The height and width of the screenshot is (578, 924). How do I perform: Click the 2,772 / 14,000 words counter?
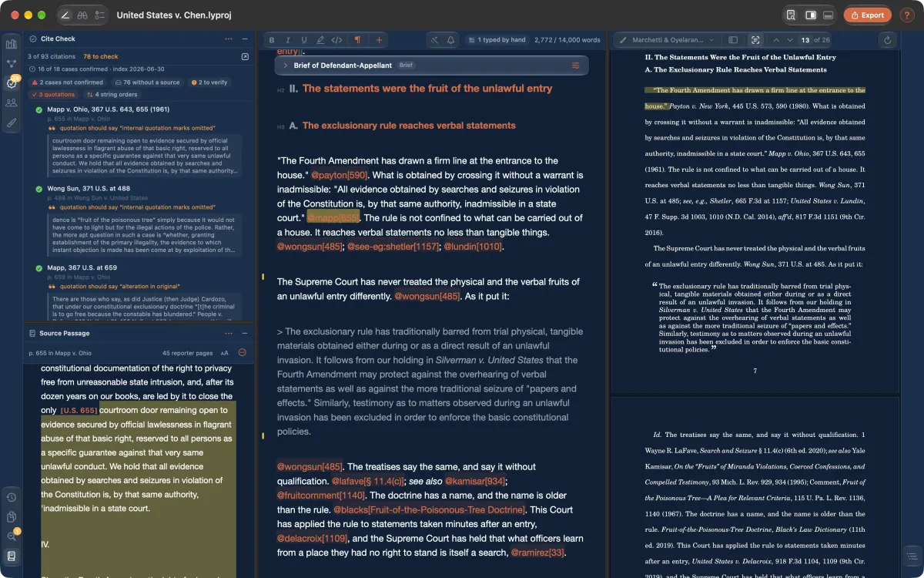[x=567, y=40]
